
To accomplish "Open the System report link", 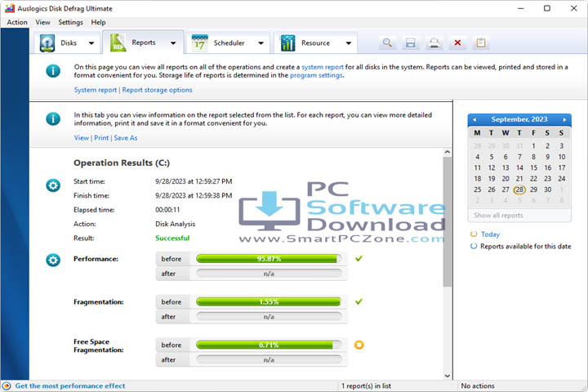I will tap(96, 90).
